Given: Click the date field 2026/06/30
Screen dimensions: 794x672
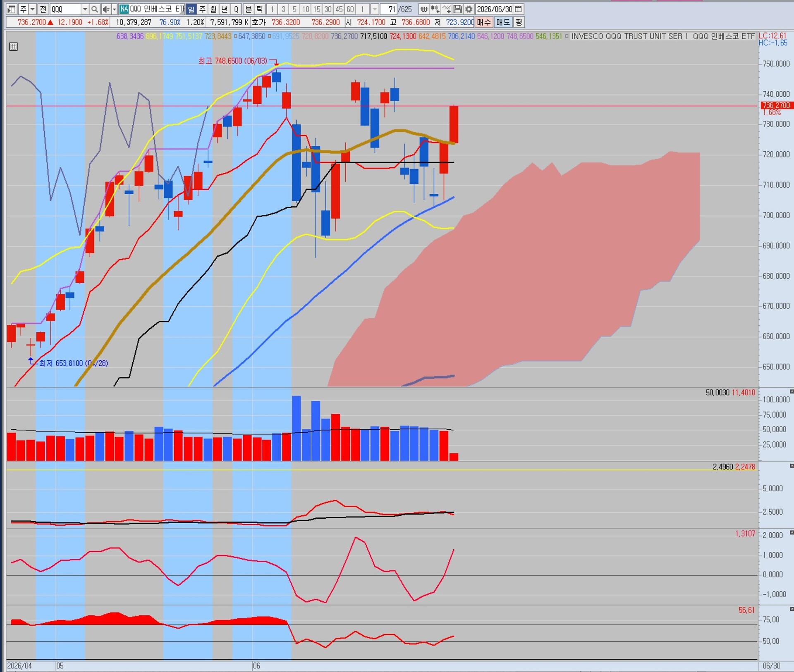Looking at the screenshot, I should 494,9.
